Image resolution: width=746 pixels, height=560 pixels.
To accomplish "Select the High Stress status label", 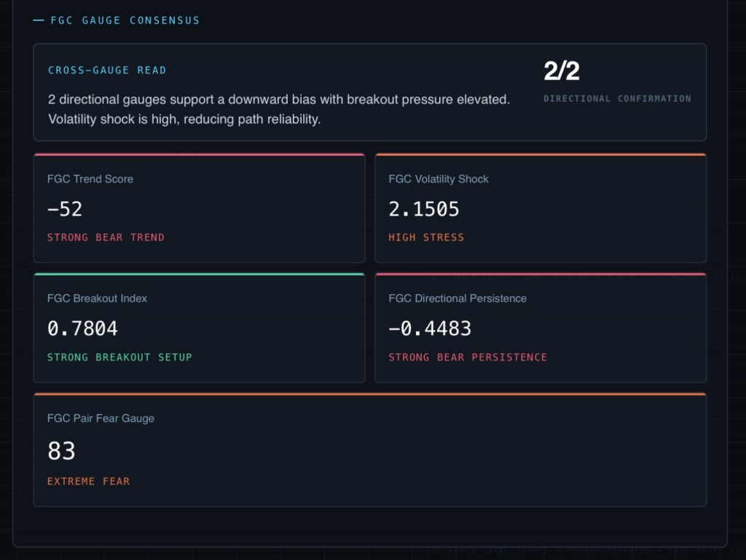I will 425,237.
